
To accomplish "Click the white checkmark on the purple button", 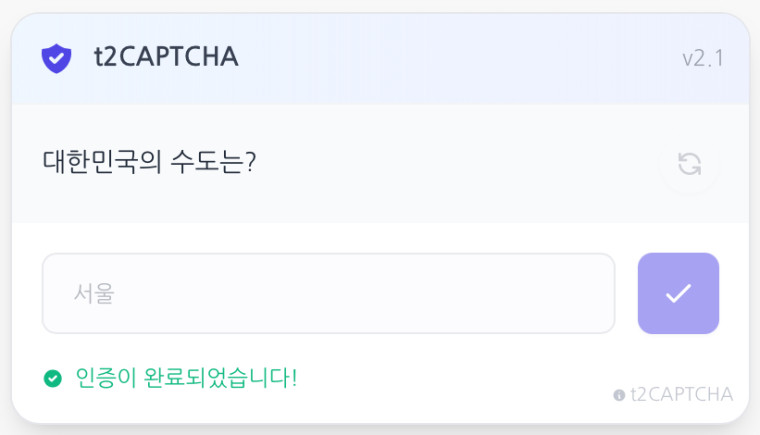I will [679, 293].
